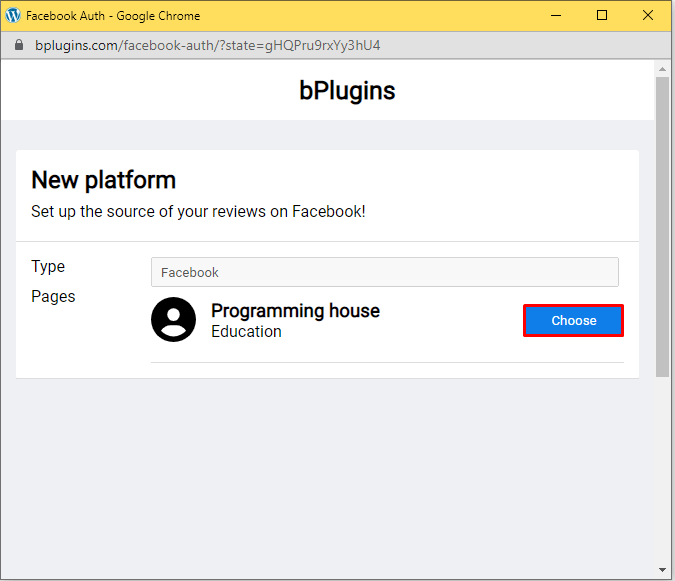Click the padlock icon in address bar
Screen dimensions: 675x581
coord(18,46)
